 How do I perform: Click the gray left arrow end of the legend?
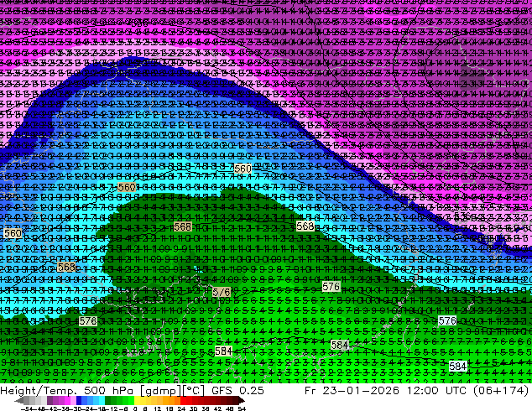19,400
